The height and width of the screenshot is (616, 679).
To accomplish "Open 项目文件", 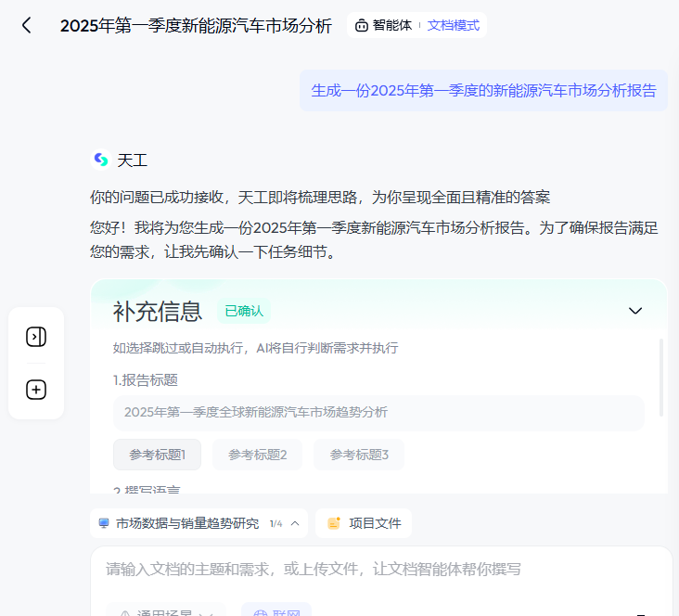I will coord(364,523).
